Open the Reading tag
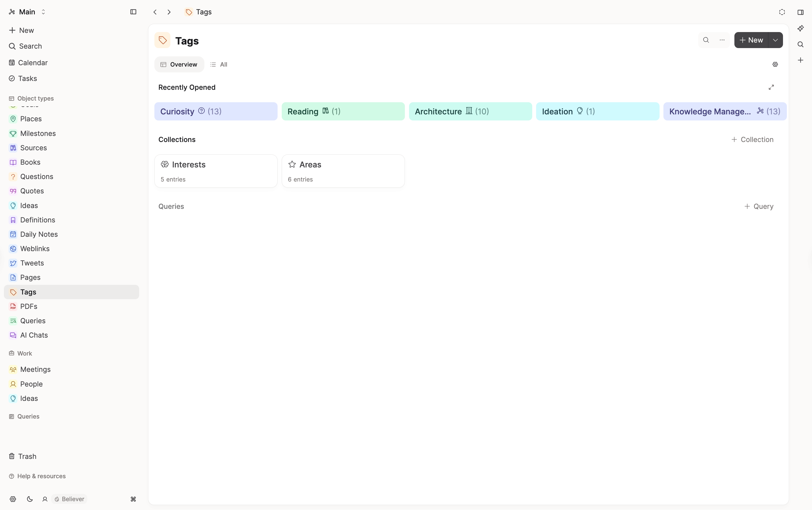The image size is (812, 510). click(x=343, y=111)
